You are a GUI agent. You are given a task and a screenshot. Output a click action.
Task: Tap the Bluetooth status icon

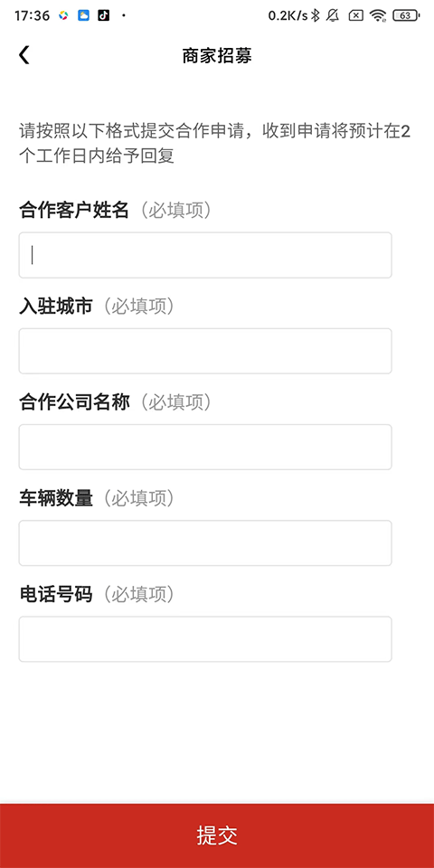coord(315,15)
